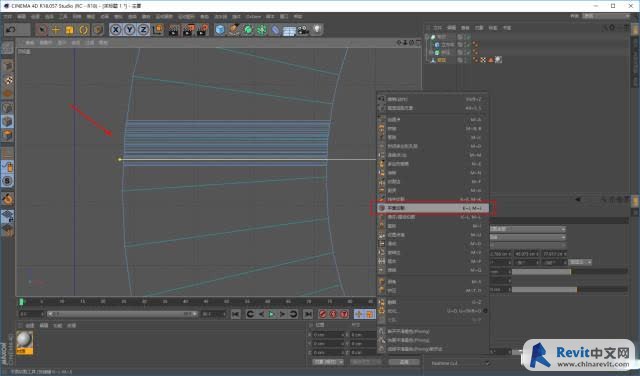The image size is (640, 376).
Task: Switch to Texture mode checker icon
Action: click(x=7, y=80)
